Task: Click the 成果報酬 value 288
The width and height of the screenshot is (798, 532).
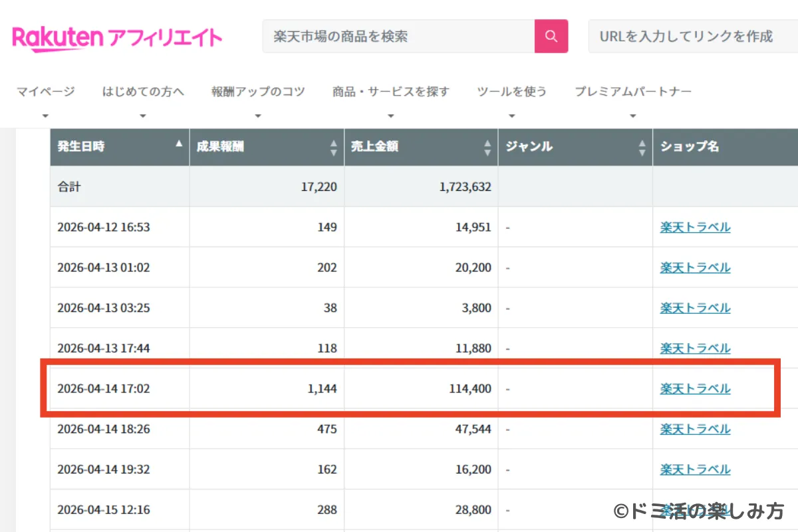Action: pos(327,510)
